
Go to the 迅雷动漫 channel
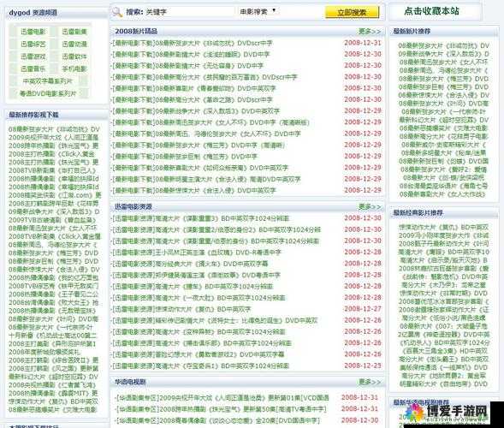tap(74, 44)
